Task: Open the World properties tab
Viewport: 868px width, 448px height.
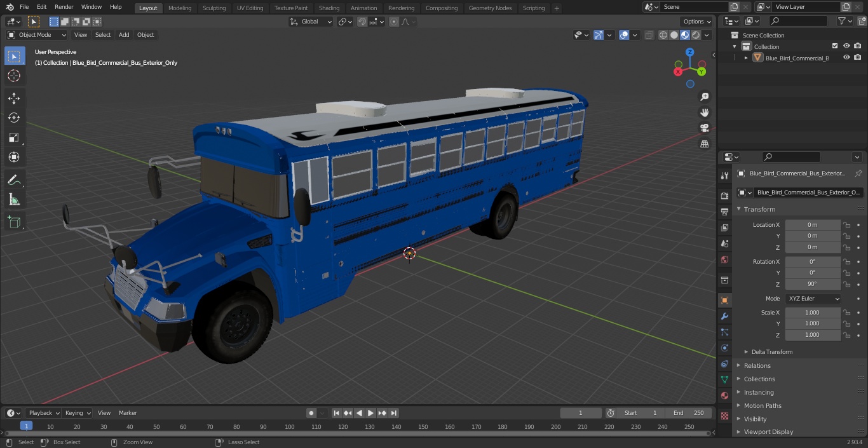Action: pos(724,259)
